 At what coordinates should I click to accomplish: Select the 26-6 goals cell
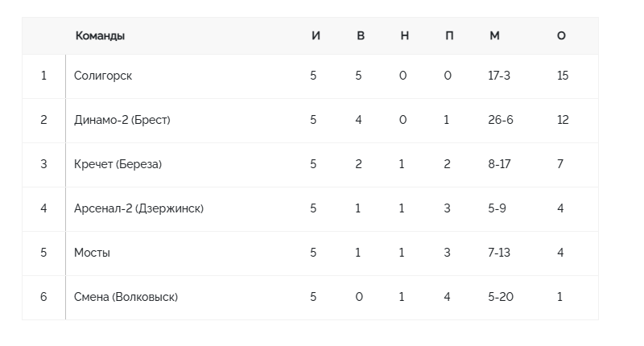(501, 120)
